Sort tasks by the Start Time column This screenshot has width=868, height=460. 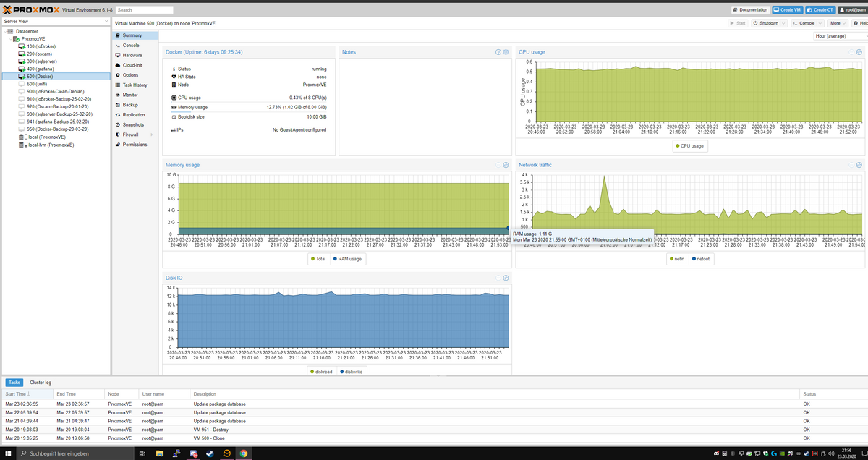pyautogui.click(x=26, y=393)
